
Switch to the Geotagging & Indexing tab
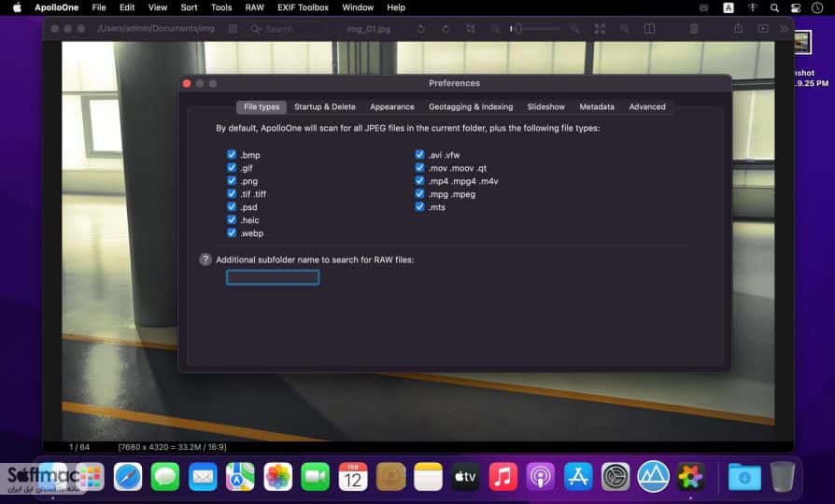pos(471,107)
